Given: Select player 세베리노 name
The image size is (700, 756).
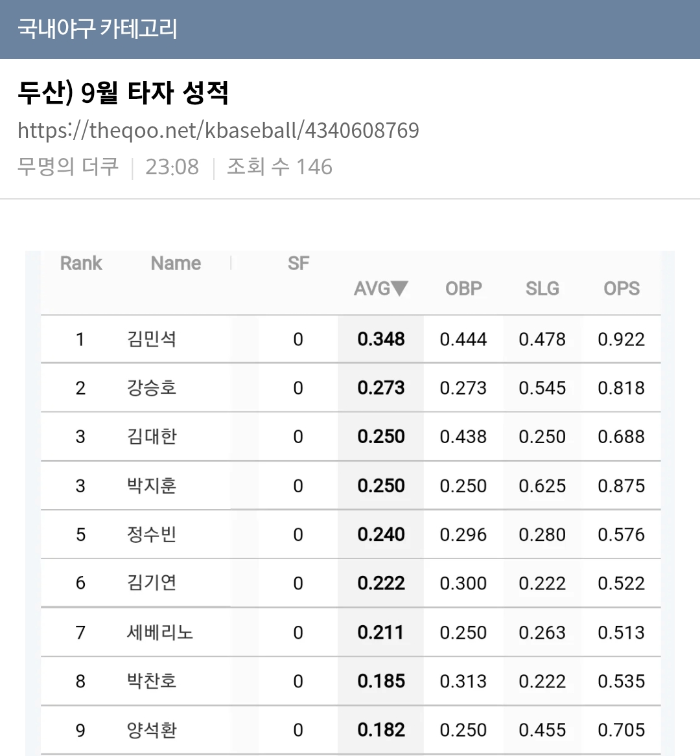Looking at the screenshot, I should pos(159,632).
